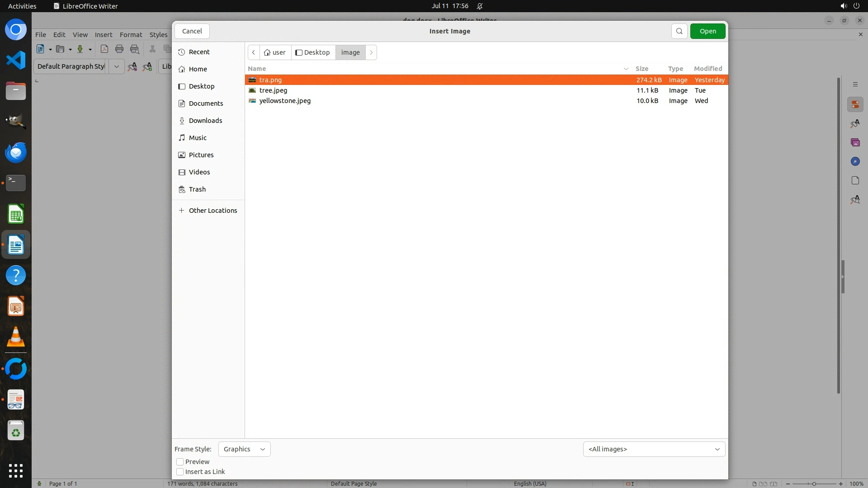Click the Export as PDF toolbar icon

[x=104, y=49]
